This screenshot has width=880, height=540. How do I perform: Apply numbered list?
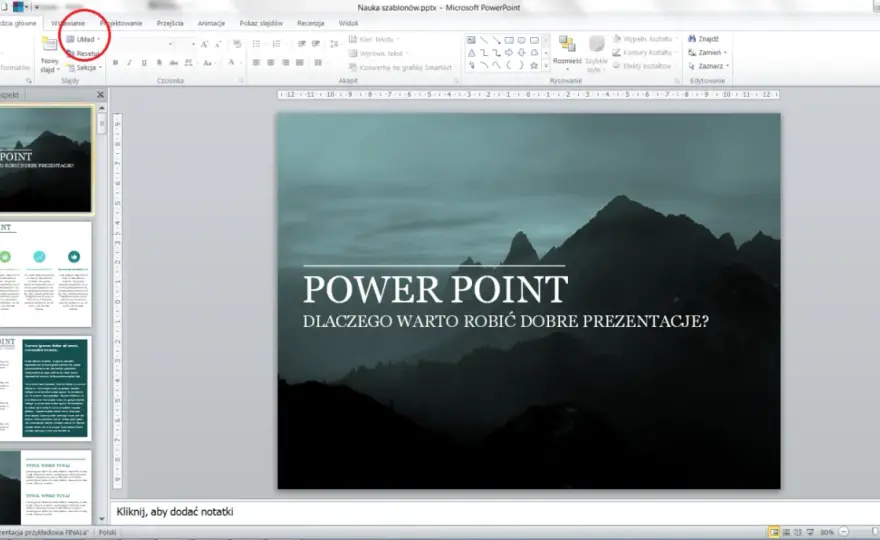tap(276, 44)
